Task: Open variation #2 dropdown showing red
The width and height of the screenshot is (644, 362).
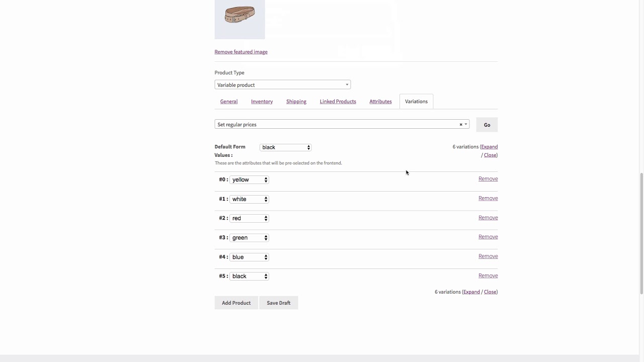Action: coord(249,218)
